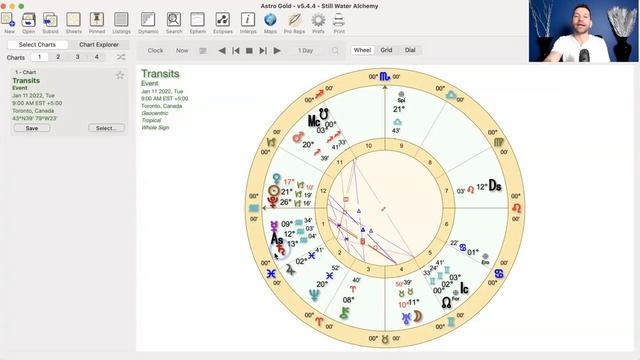This screenshot has height=360, width=640.
Task: Click the Pluto glyph at 26° Capricorn
Action: tap(273, 202)
